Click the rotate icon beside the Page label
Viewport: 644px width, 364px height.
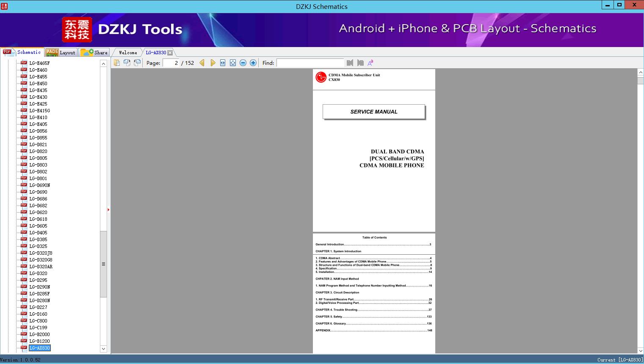137,63
